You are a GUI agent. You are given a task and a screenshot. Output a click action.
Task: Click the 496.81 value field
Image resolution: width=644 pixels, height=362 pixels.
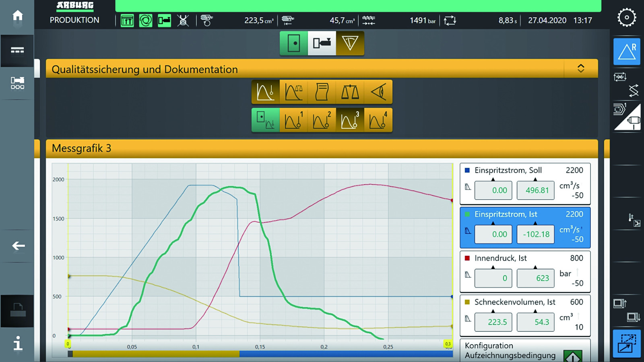tap(535, 190)
